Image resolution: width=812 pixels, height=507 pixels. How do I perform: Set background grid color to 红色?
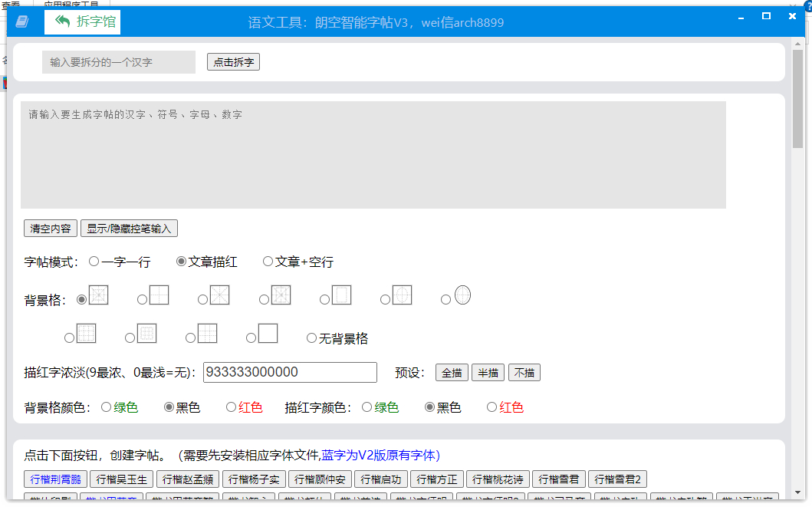tap(232, 407)
